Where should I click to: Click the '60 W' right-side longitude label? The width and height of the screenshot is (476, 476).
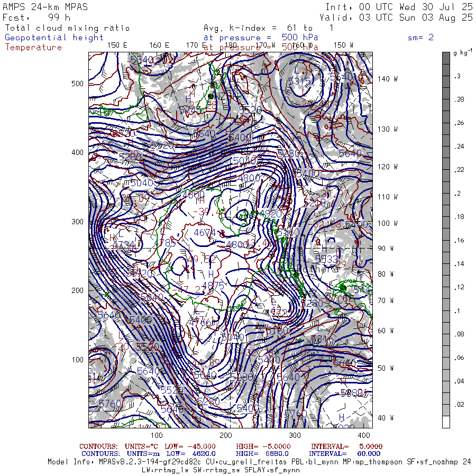pos(386,331)
